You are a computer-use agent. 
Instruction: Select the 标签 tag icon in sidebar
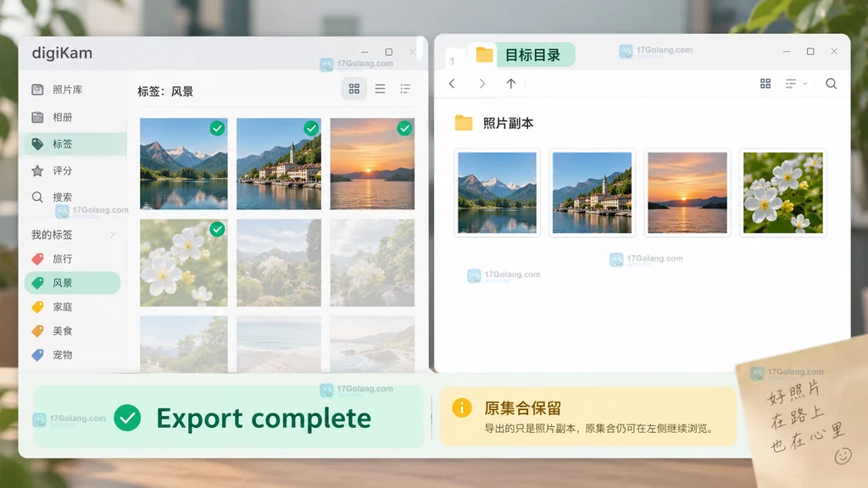[37, 144]
